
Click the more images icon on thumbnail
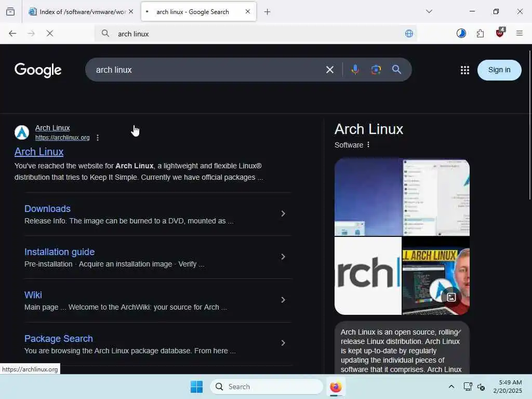[451, 297]
